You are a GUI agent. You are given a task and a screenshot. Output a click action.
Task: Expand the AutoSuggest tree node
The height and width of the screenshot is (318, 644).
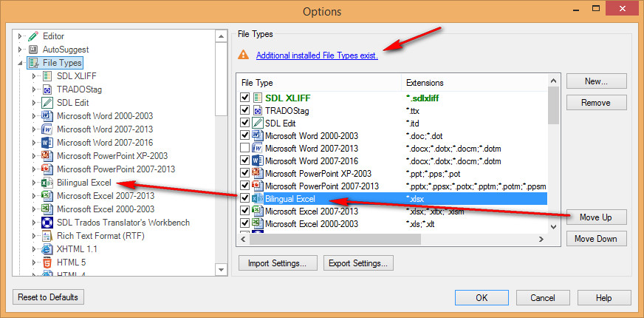(x=19, y=50)
